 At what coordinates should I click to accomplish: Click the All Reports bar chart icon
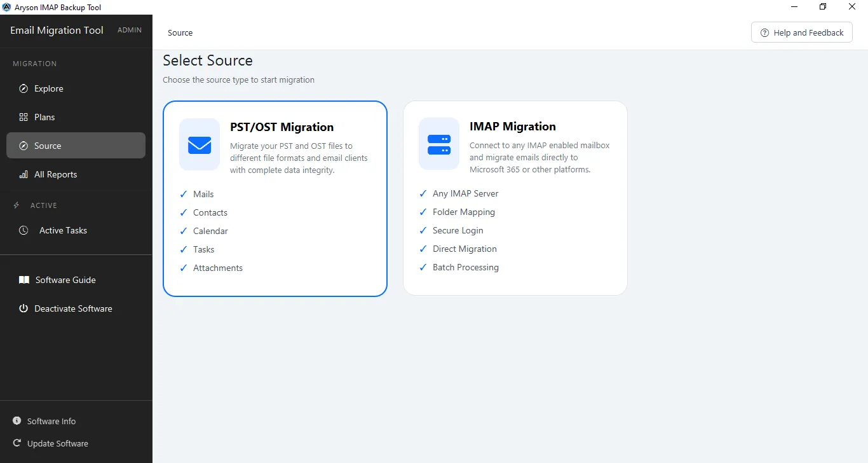[24, 174]
